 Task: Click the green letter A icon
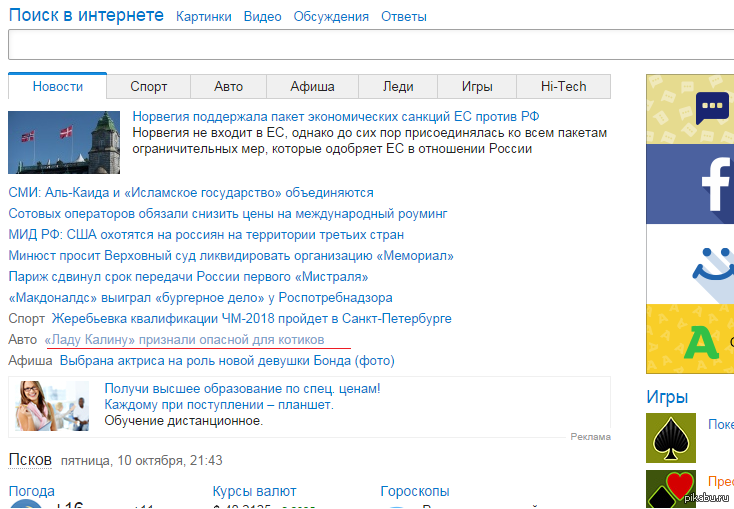click(705, 342)
